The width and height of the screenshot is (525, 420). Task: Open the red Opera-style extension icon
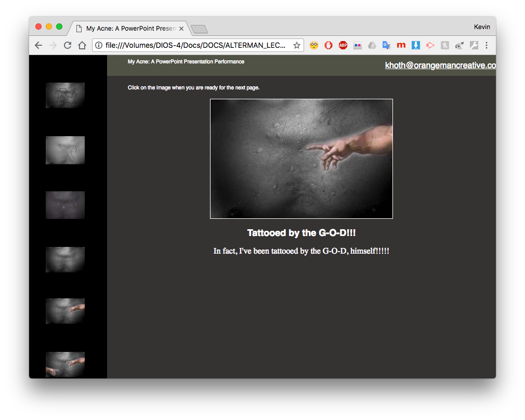pyautogui.click(x=329, y=45)
